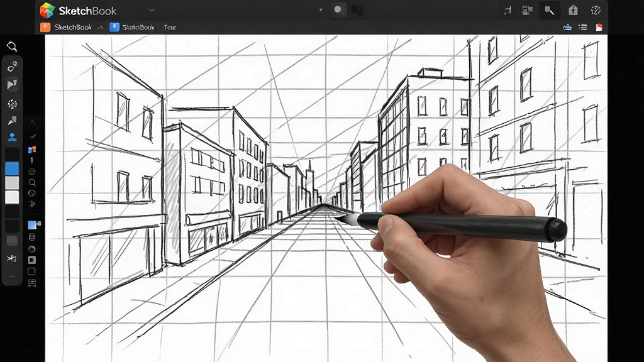This screenshot has width=644, height=362.
Task: Click the star-burst icon near the left toolbar bottom
Action: click(11, 258)
